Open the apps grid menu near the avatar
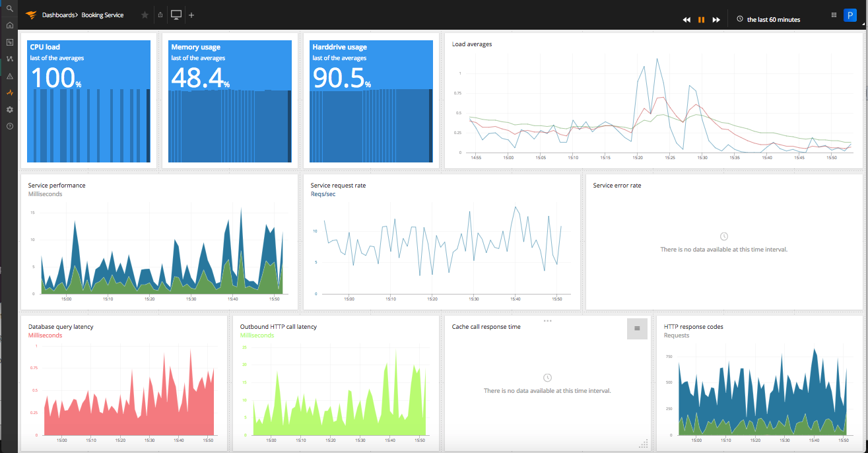 833,15
